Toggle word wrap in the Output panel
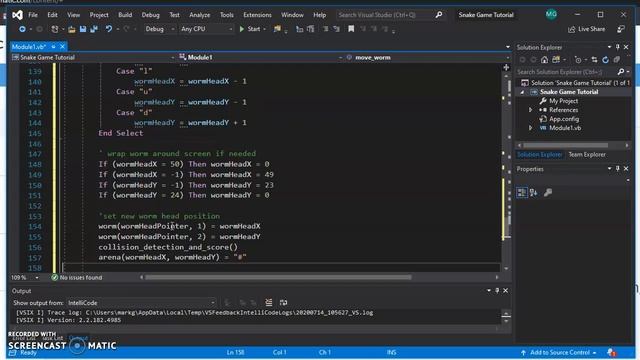The height and width of the screenshot is (360, 640). point(283,302)
